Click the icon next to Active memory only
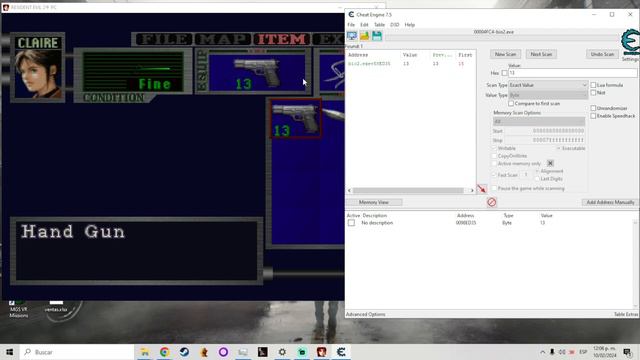The height and width of the screenshot is (360, 640). point(550,163)
